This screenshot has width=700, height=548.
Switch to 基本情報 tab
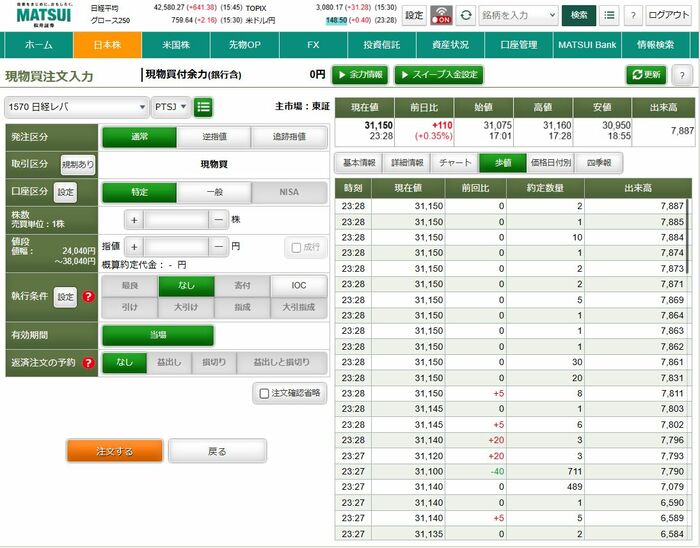point(359,163)
